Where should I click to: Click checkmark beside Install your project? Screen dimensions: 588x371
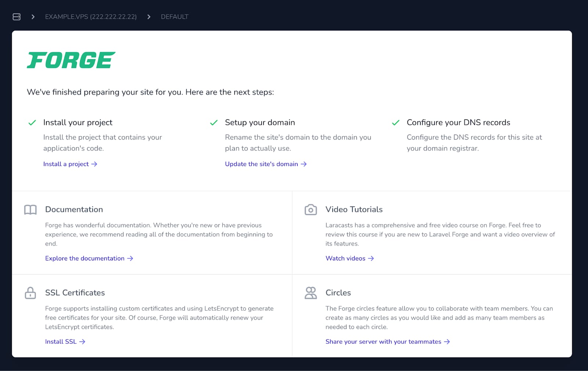32,123
